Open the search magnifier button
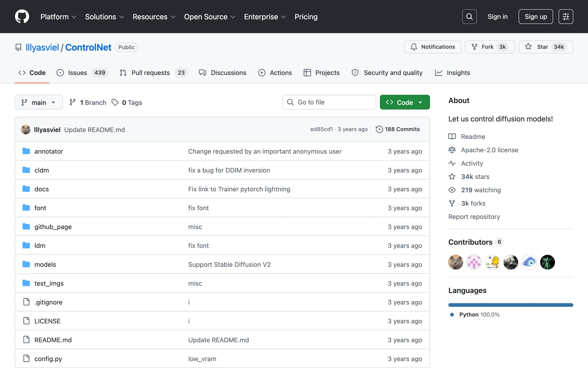Screen dimensions: 588x368 click(x=469, y=17)
